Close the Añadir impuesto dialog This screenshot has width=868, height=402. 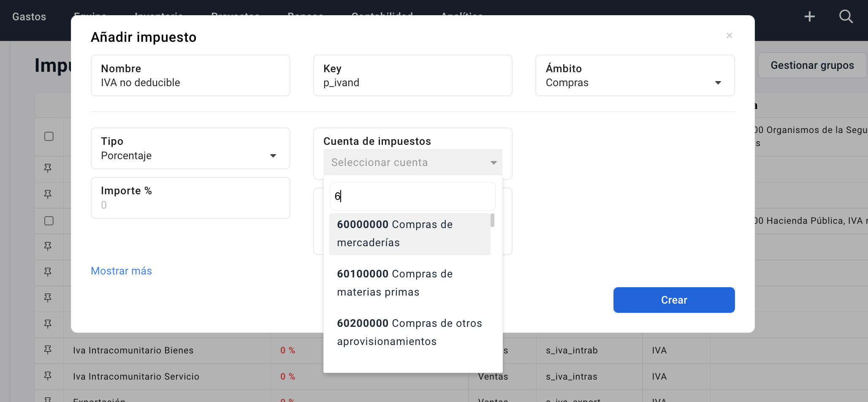tap(729, 35)
